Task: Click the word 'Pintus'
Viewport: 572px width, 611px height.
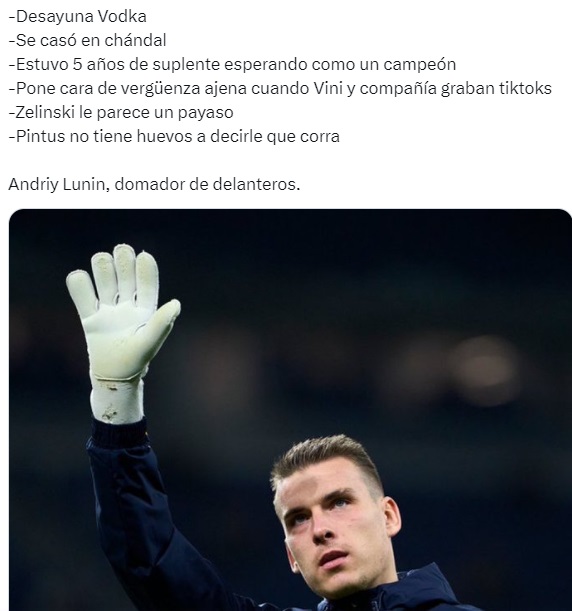Action: (40, 137)
